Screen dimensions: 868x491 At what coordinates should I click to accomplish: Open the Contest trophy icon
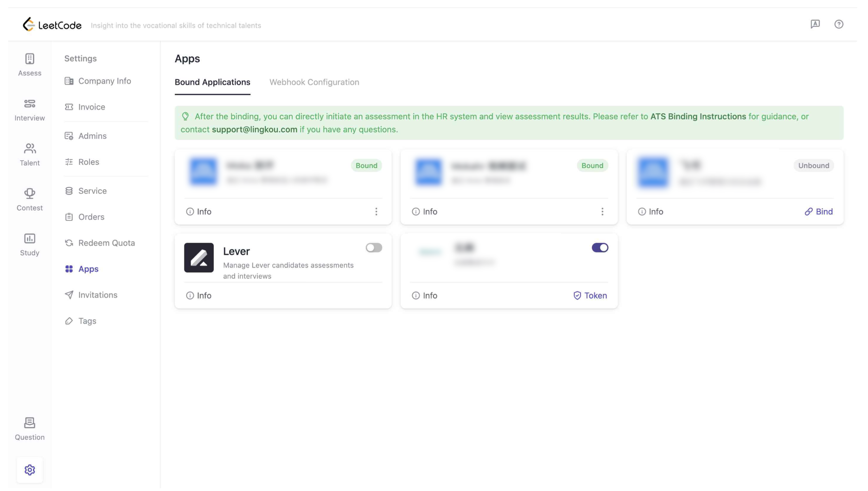coord(30,194)
